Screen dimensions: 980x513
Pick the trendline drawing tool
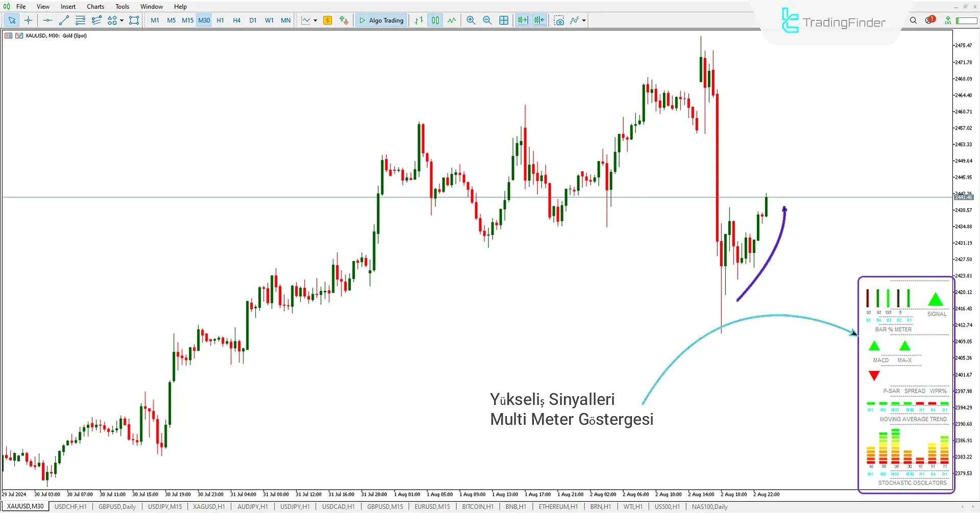(x=64, y=20)
